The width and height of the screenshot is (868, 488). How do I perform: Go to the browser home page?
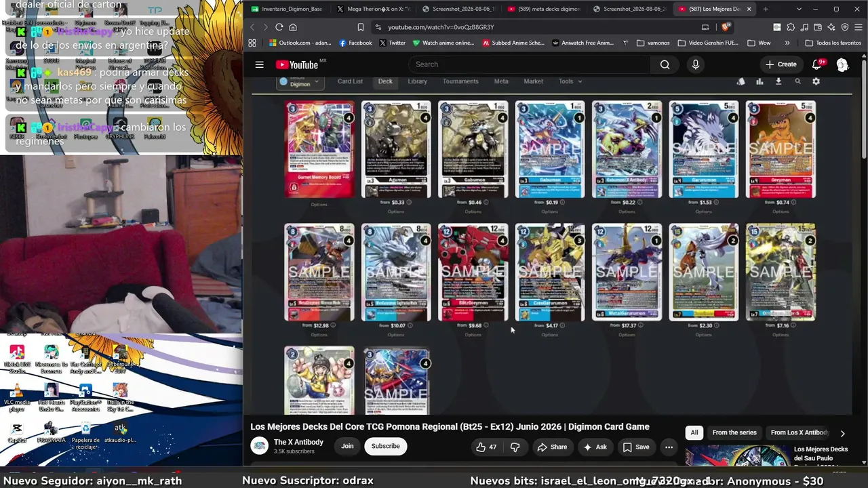[x=293, y=27]
